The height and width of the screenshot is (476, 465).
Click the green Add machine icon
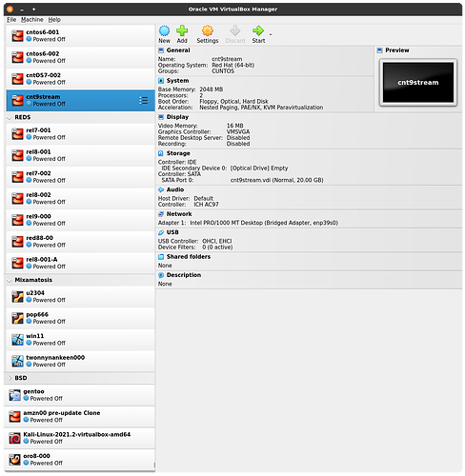(182, 30)
